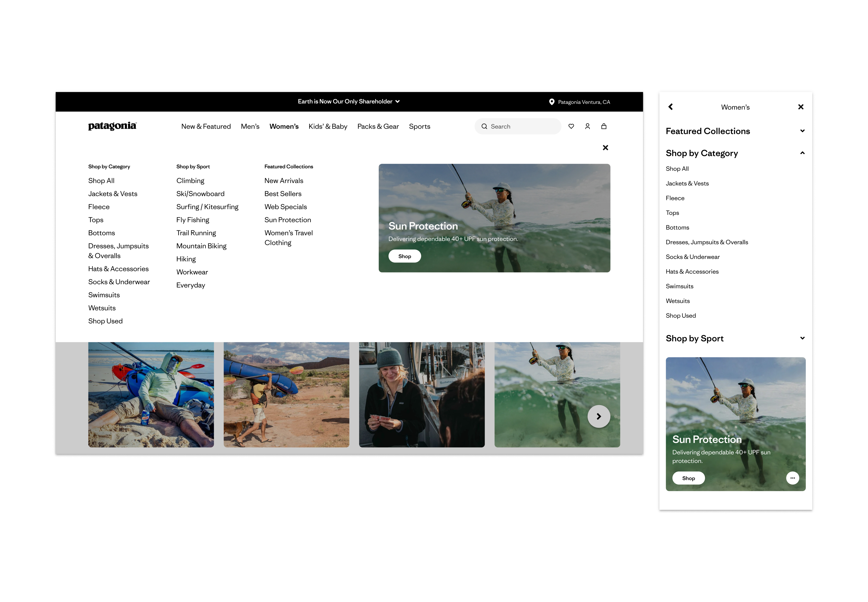Click the wishlist heart icon
Viewport: 868px width, 602px height.
pyautogui.click(x=571, y=126)
